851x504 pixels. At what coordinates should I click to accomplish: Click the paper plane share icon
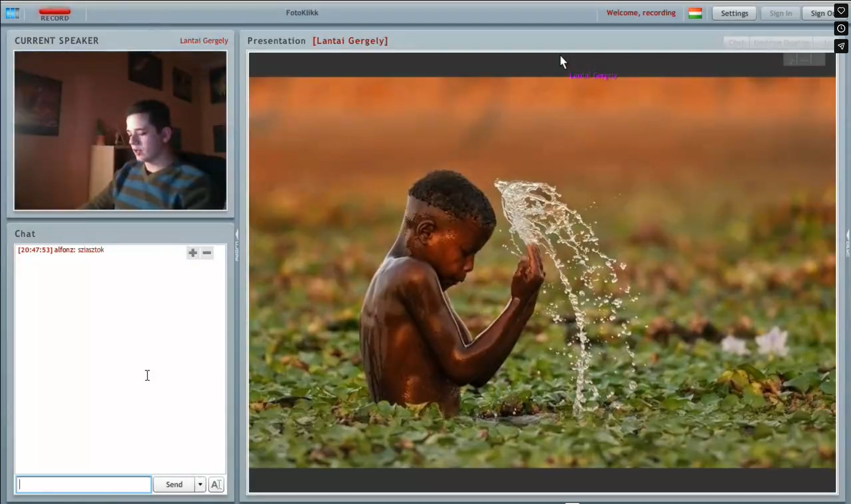pyautogui.click(x=841, y=46)
